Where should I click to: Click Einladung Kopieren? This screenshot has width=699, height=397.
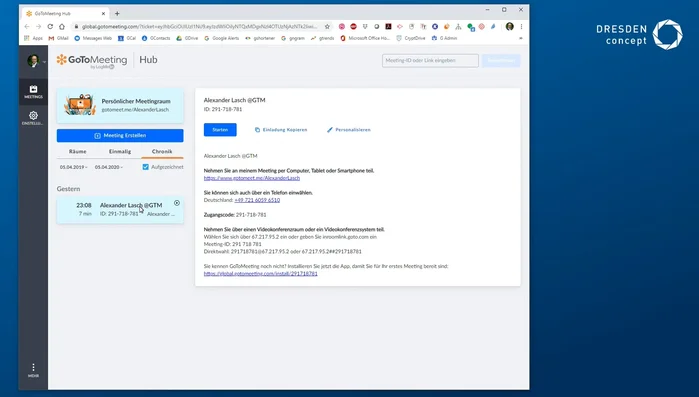coord(281,130)
